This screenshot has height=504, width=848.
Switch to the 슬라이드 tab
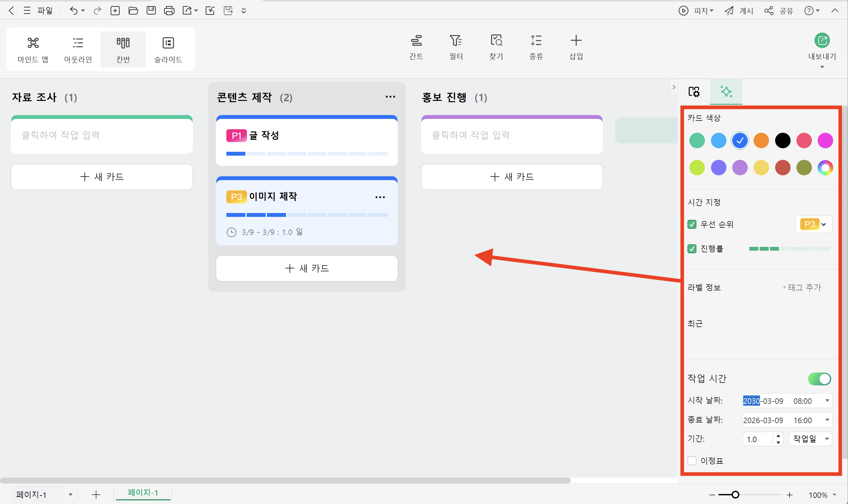click(168, 49)
